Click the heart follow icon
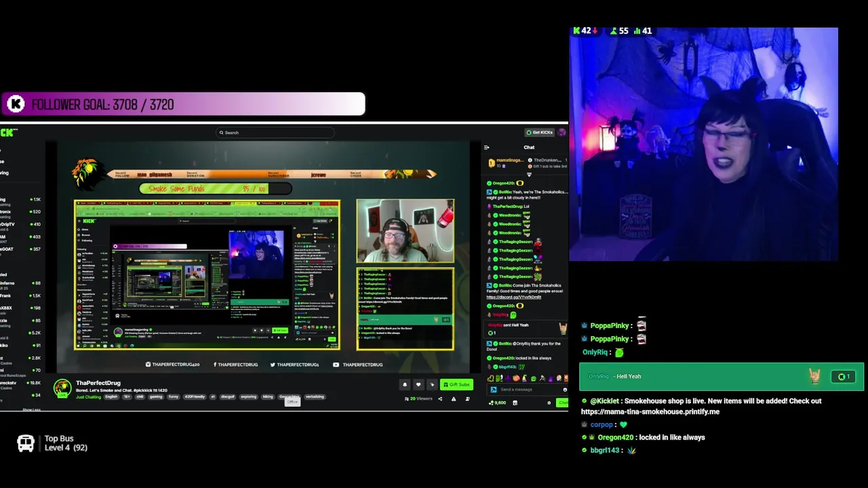Image resolution: width=868 pixels, height=488 pixels. coord(418,384)
